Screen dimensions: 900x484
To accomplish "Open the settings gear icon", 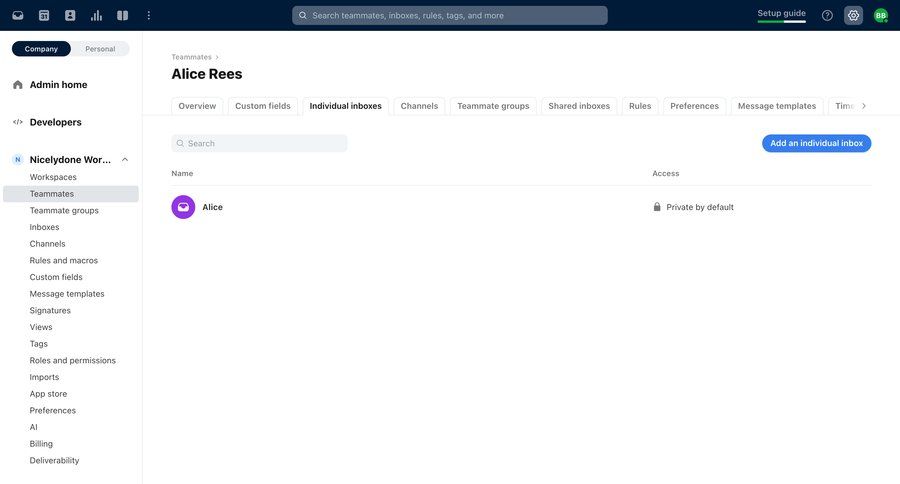I will (854, 16).
